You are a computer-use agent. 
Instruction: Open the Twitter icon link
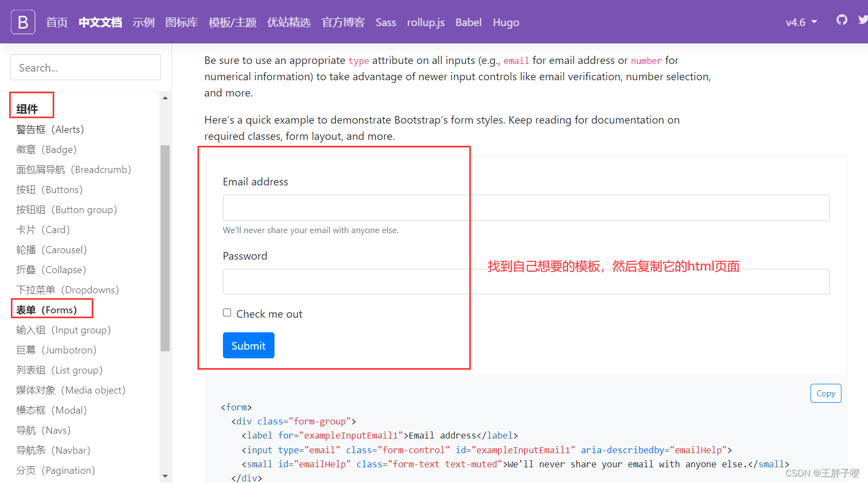(x=863, y=20)
